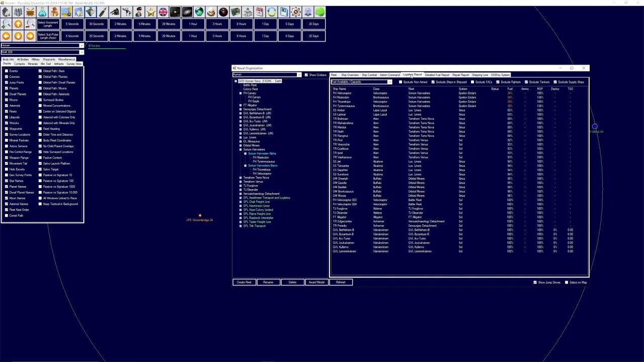Zoom out with magnifier minus icon
The image size is (644, 362).
[x=30, y=24]
